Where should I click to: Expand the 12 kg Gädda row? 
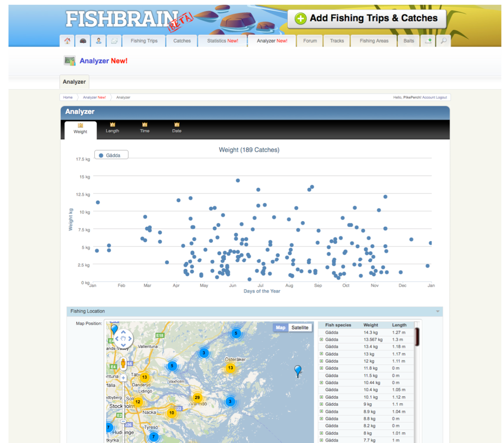click(x=322, y=361)
